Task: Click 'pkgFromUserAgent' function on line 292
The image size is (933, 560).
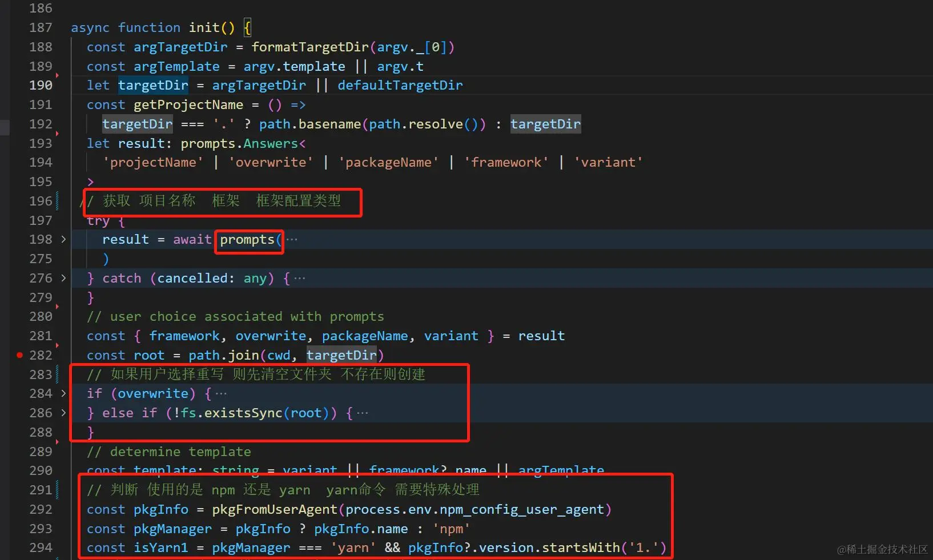Action: 275,510
